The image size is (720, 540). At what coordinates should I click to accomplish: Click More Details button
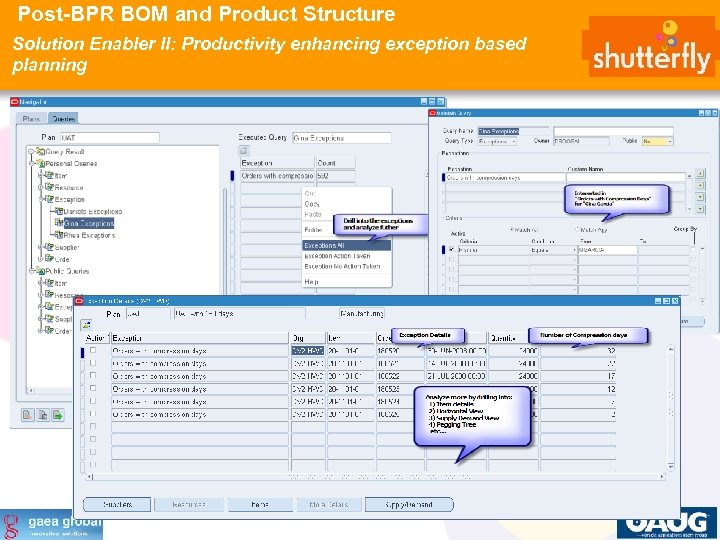tap(329, 504)
